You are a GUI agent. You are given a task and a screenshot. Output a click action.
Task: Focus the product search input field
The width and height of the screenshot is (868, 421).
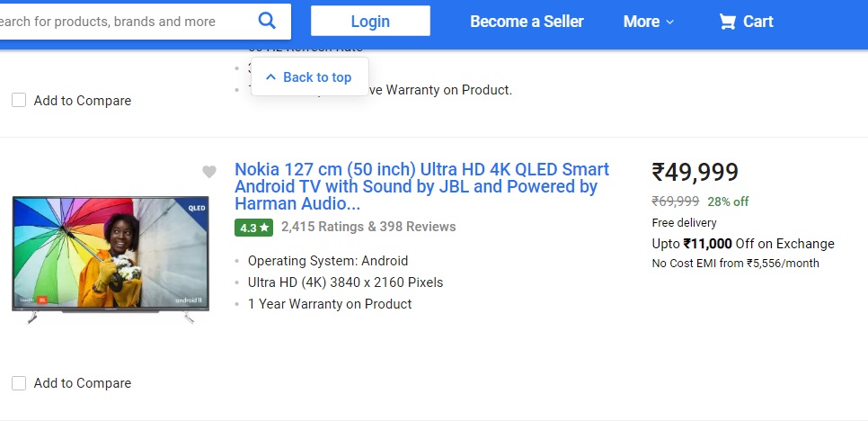pyautogui.click(x=117, y=21)
